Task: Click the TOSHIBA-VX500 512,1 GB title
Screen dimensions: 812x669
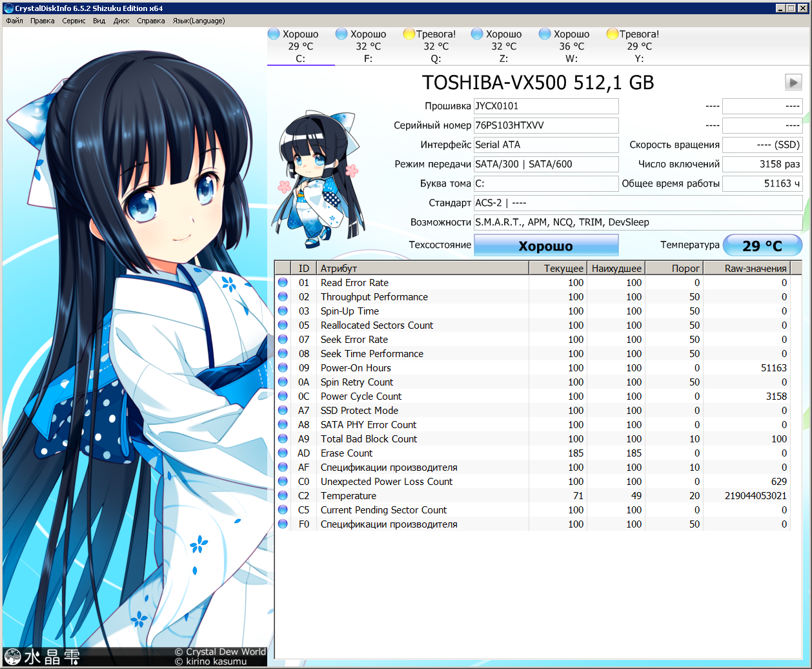Action: coord(538,83)
